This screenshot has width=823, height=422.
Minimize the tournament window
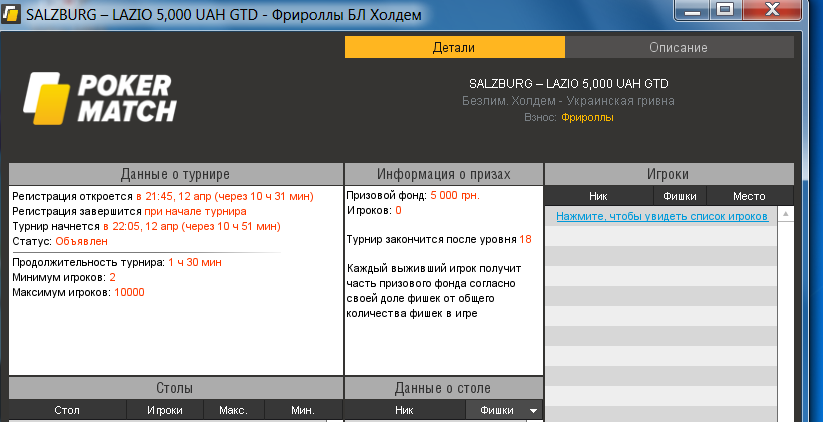tap(692, 10)
